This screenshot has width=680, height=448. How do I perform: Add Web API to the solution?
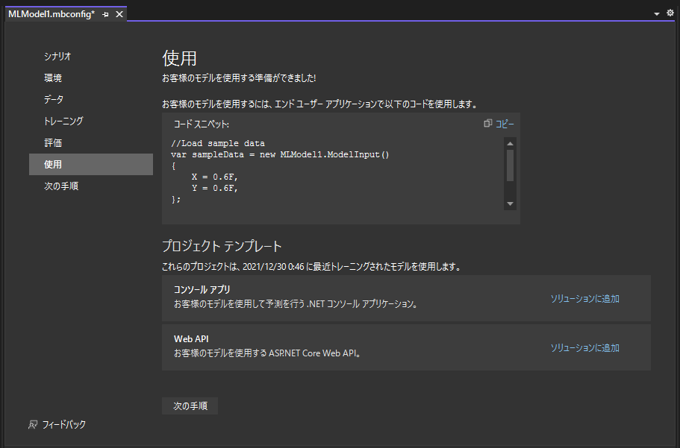(585, 348)
